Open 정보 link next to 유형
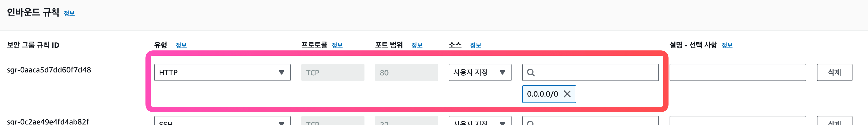868x125 pixels. coord(181,45)
